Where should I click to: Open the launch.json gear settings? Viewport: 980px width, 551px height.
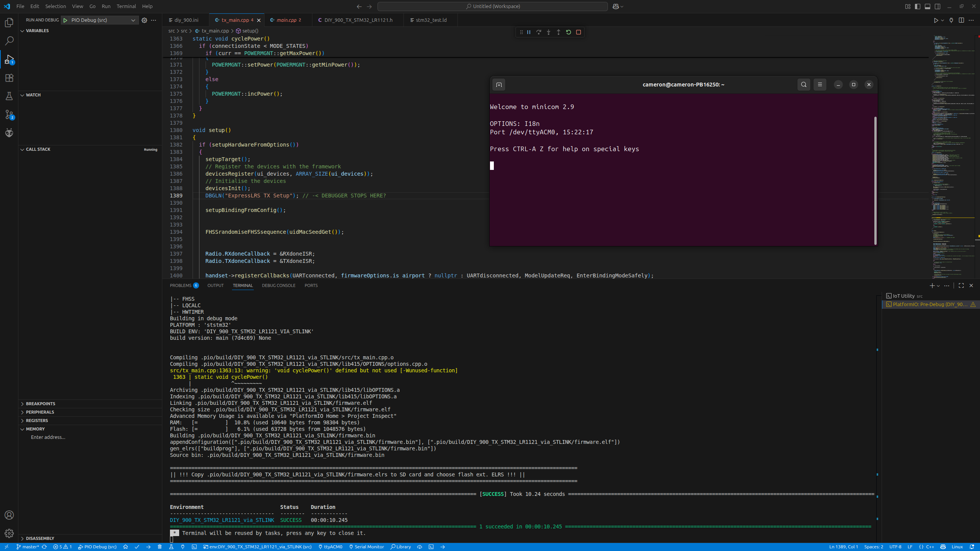[144, 20]
